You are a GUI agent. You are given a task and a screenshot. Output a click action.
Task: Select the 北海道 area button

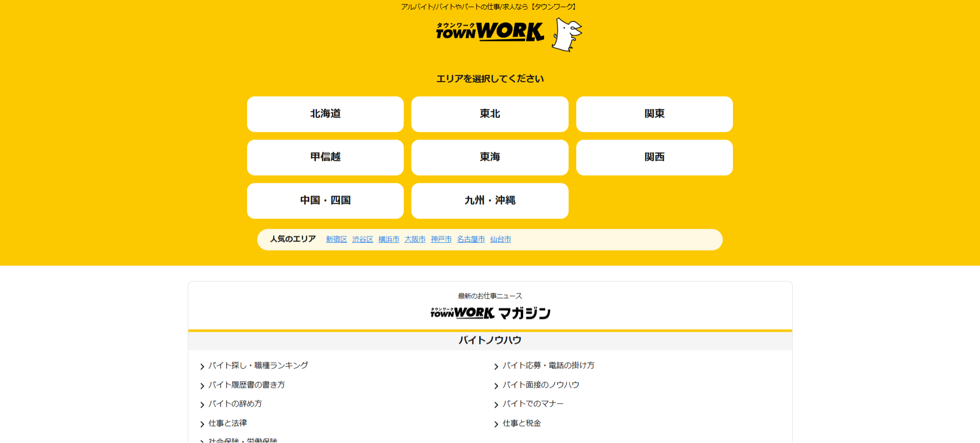(x=325, y=114)
